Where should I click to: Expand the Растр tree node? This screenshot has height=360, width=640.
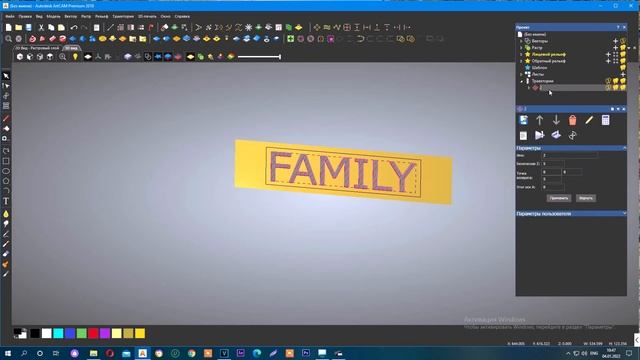521,48
